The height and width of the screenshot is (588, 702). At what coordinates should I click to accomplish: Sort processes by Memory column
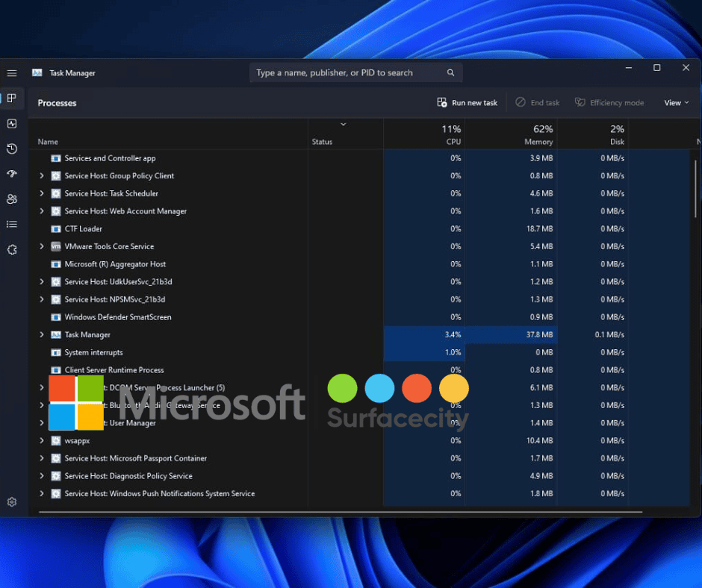pyautogui.click(x=538, y=135)
